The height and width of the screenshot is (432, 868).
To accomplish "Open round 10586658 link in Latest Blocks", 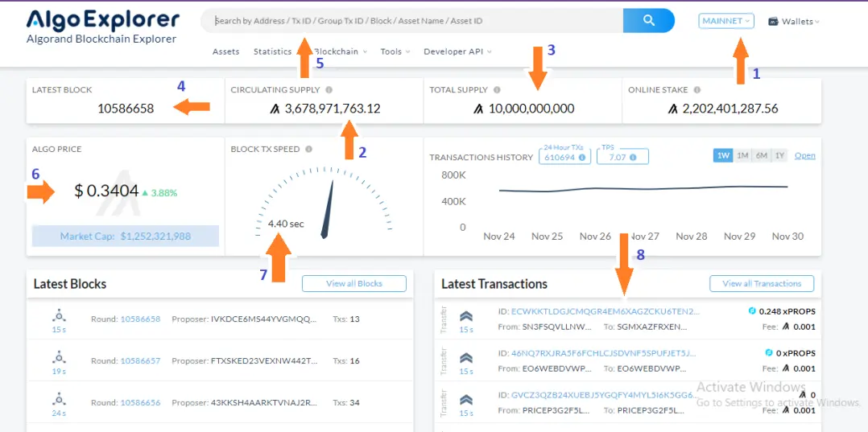I will pyautogui.click(x=141, y=319).
